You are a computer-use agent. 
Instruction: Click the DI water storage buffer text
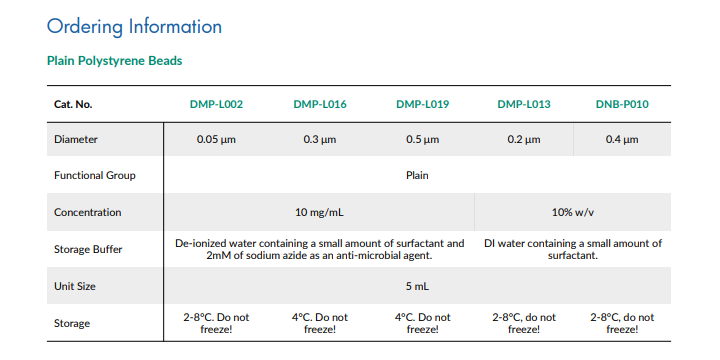573,249
